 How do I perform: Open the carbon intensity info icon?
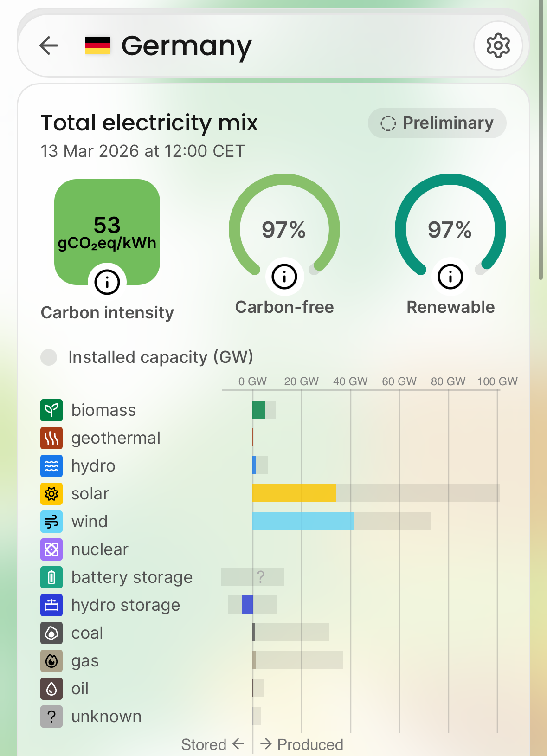click(x=107, y=282)
